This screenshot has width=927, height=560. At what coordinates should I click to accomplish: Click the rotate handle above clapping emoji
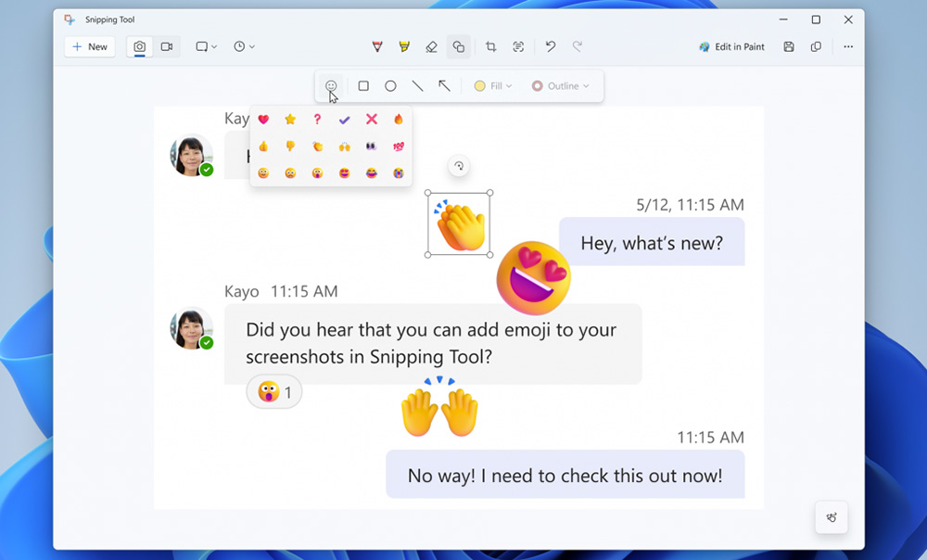click(459, 166)
